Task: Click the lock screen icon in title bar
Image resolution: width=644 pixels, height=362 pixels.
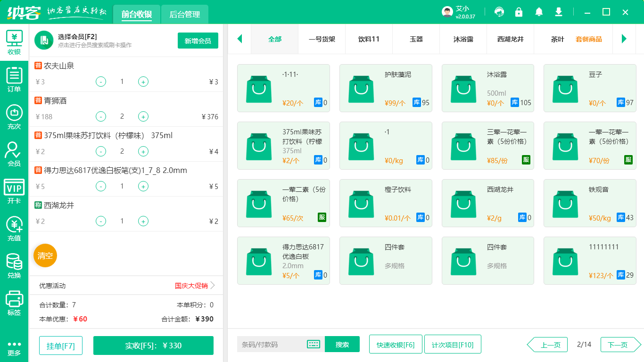Action: tap(519, 12)
